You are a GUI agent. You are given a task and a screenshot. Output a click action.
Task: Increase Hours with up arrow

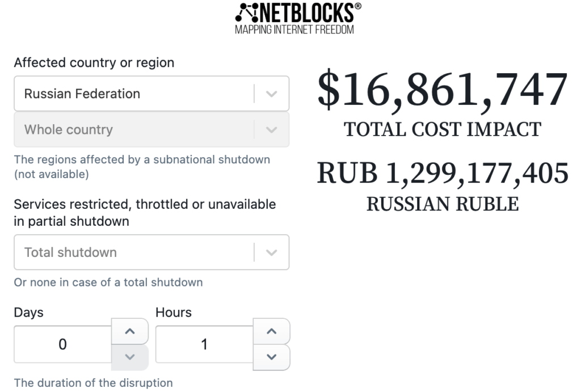pos(272,331)
